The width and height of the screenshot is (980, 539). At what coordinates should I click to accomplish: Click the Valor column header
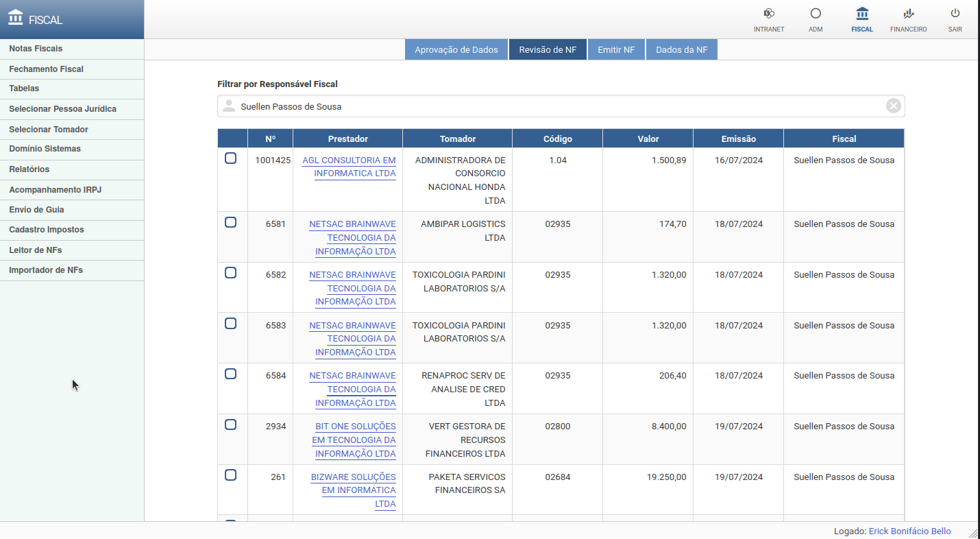648,139
